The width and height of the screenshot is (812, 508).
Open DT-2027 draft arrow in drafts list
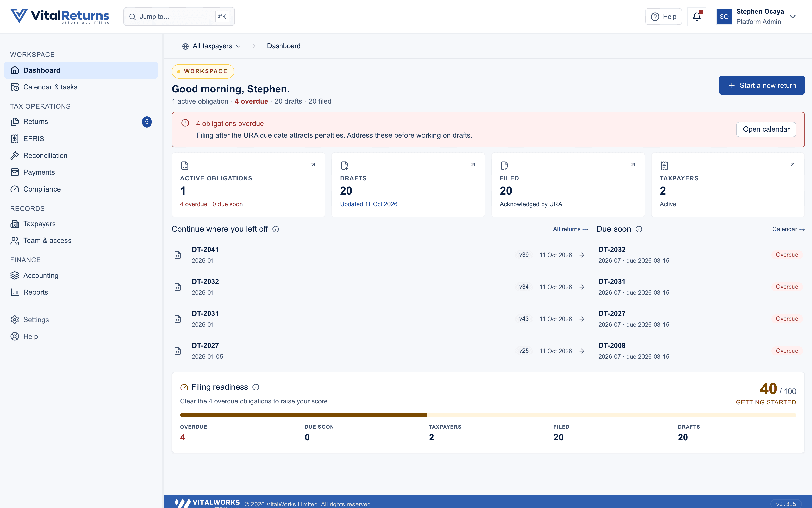(x=582, y=351)
